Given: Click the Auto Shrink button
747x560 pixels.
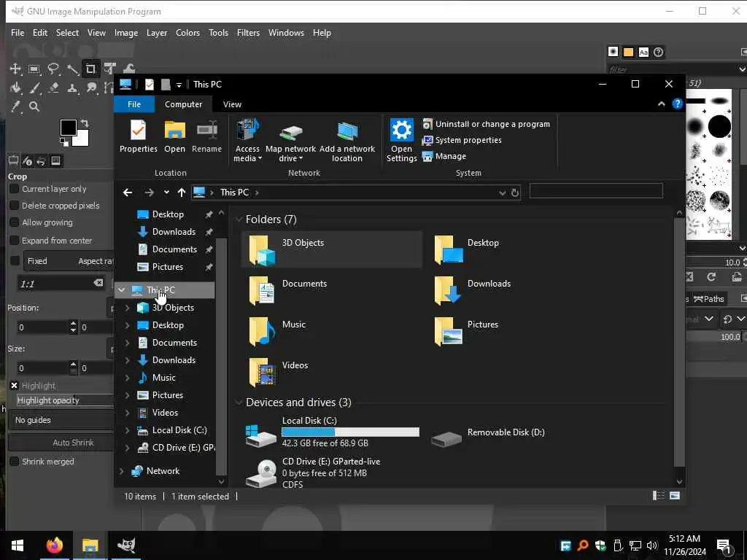Looking at the screenshot, I should tap(61, 443).
